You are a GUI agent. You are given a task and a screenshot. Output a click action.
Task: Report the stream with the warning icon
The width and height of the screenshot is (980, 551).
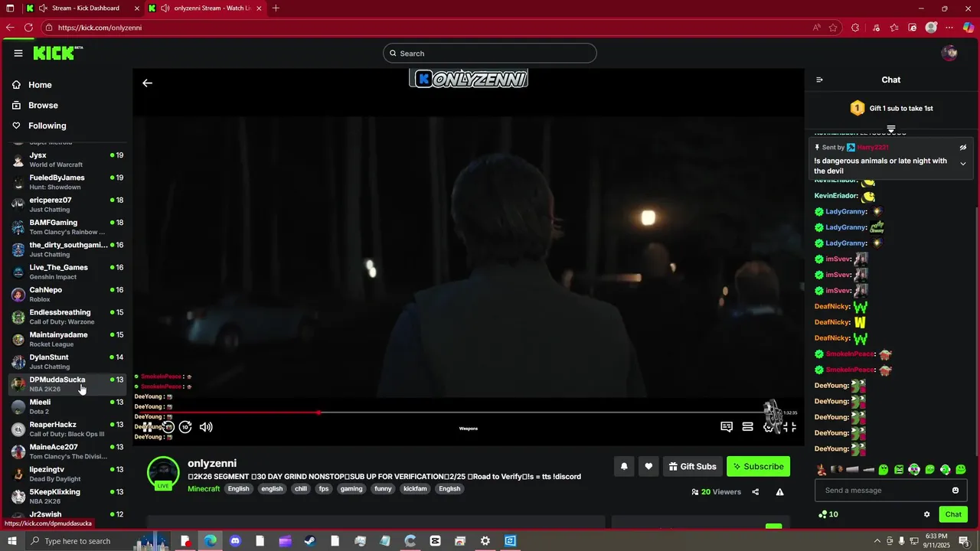(779, 492)
